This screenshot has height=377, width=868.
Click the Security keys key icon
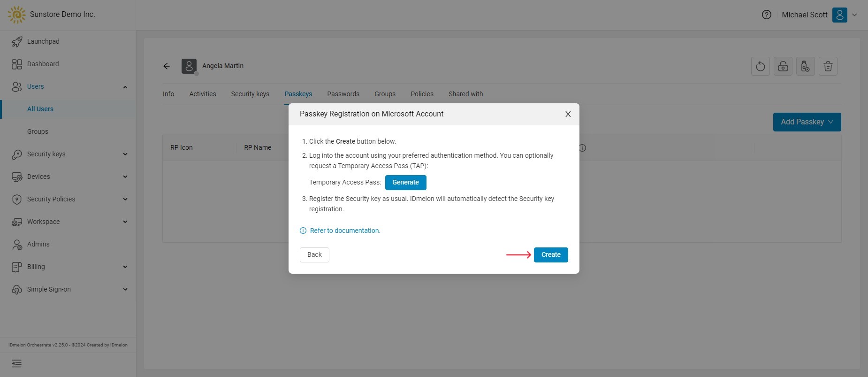point(17,154)
